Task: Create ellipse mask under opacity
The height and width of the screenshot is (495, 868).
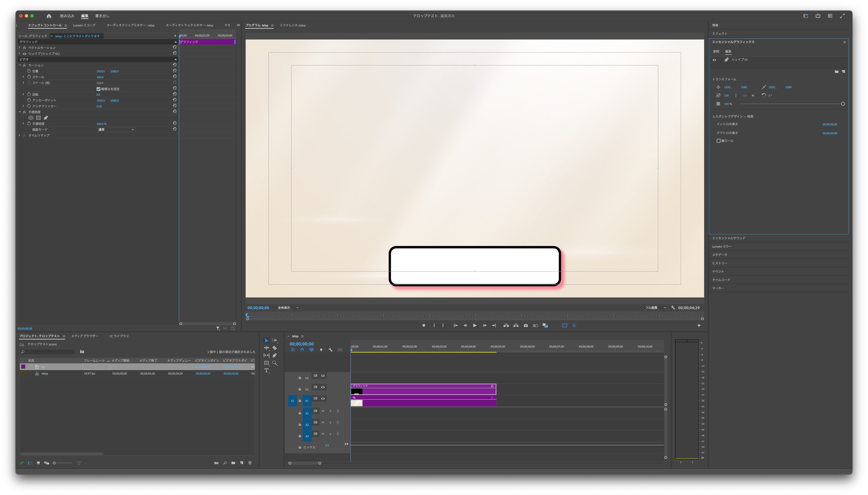Action: (31, 118)
